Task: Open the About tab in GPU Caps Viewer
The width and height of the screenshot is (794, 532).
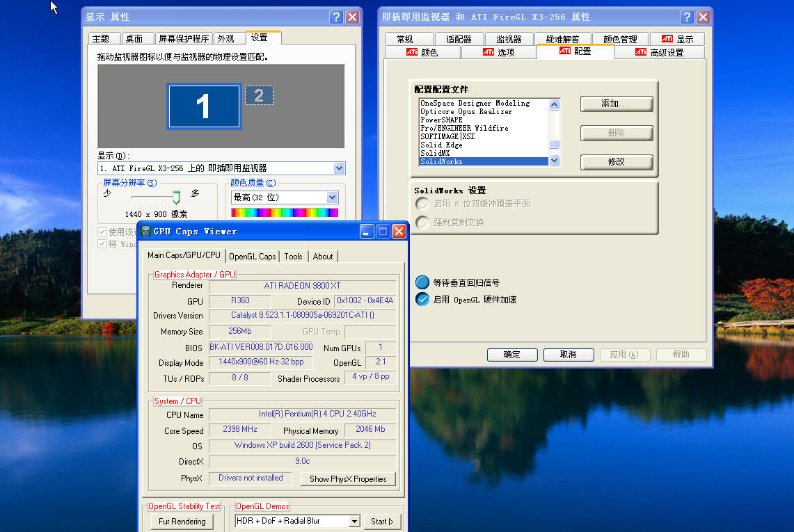Action: coord(323,257)
